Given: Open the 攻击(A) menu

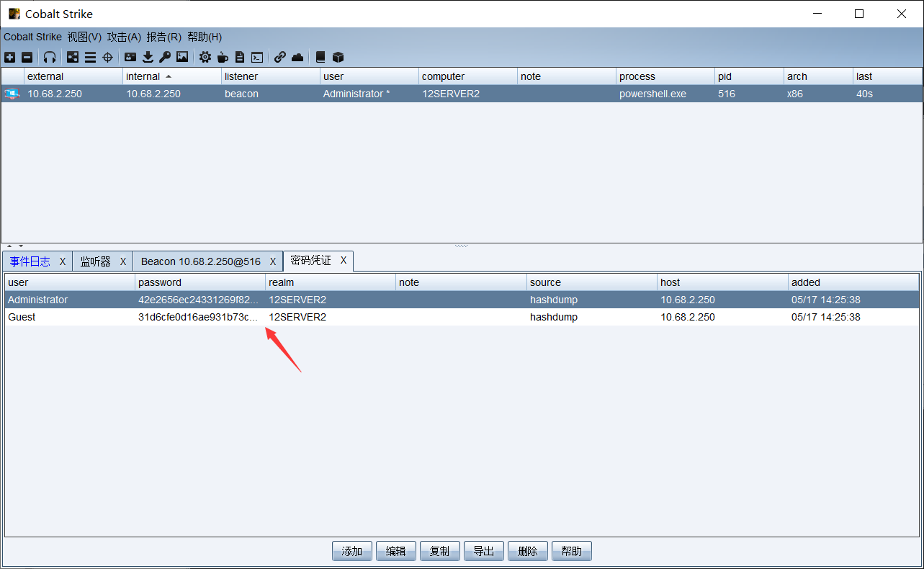Looking at the screenshot, I should (x=124, y=37).
